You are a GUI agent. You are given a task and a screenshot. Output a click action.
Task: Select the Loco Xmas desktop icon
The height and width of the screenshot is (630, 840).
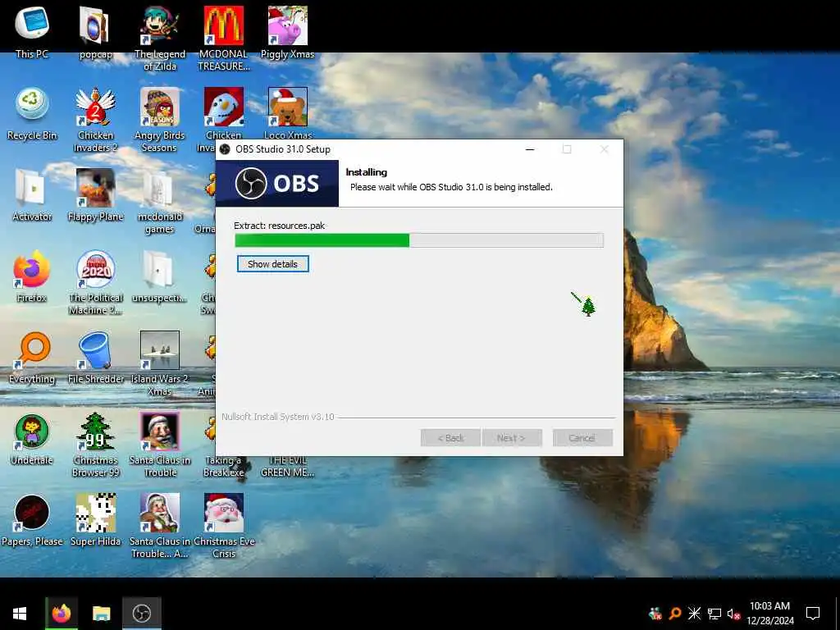pos(288,113)
